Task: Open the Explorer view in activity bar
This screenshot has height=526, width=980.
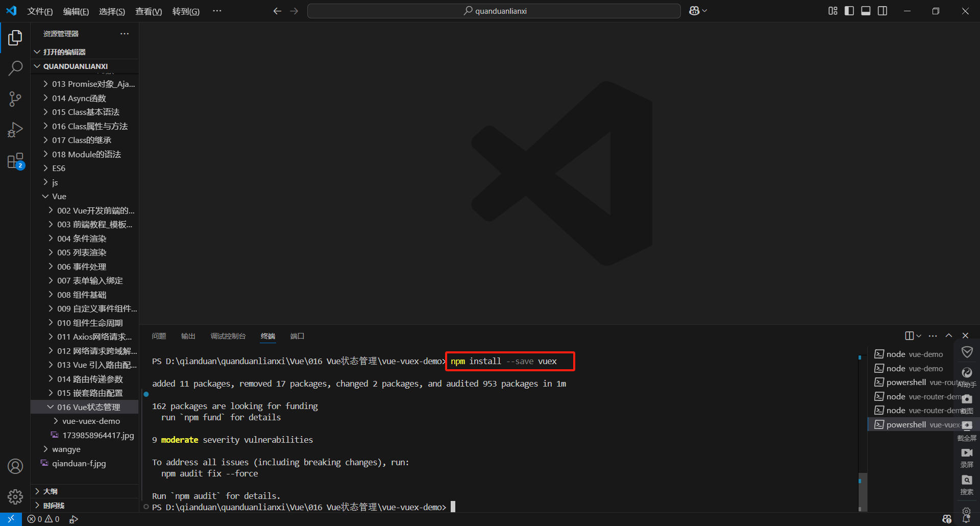Action: pos(15,37)
